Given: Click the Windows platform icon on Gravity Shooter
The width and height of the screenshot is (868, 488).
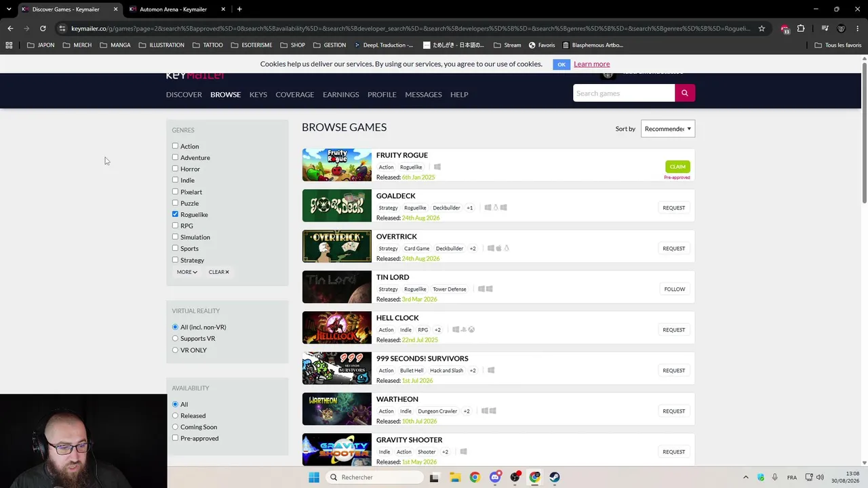Looking at the screenshot, I should (463, 451).
